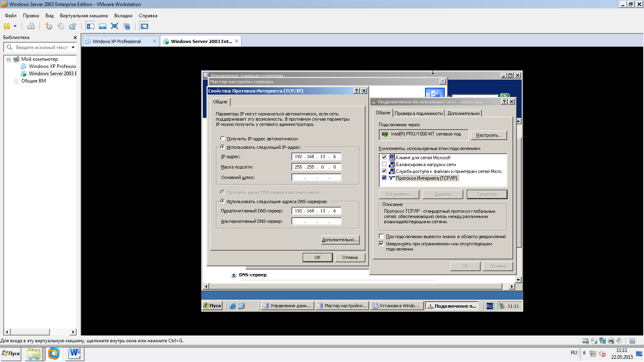Click the search magnifier icon in library

10,47
